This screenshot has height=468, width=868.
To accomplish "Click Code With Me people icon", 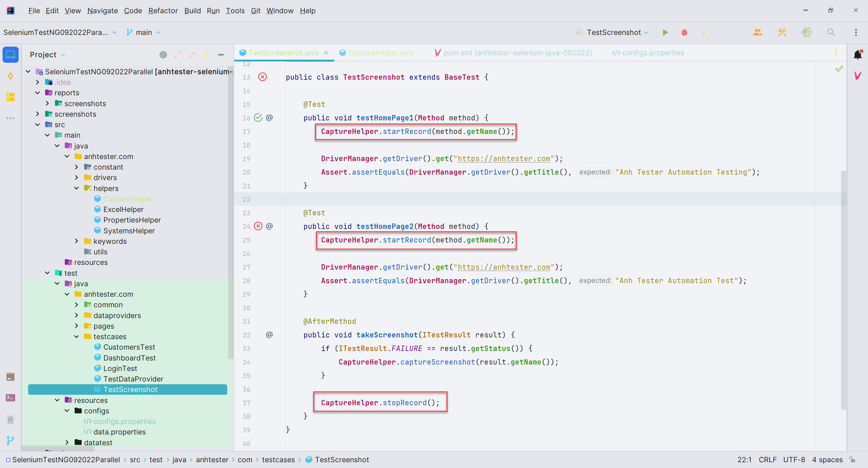I will point(757,33).
